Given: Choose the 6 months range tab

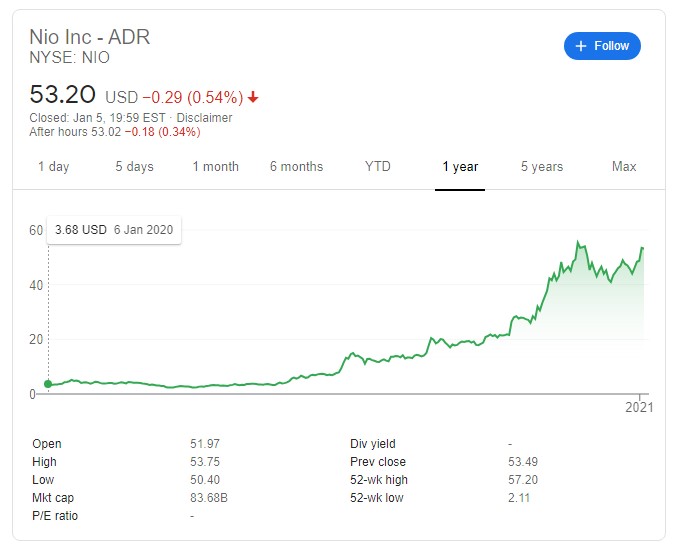Looking at the screenshot, I should pos(297,167).
